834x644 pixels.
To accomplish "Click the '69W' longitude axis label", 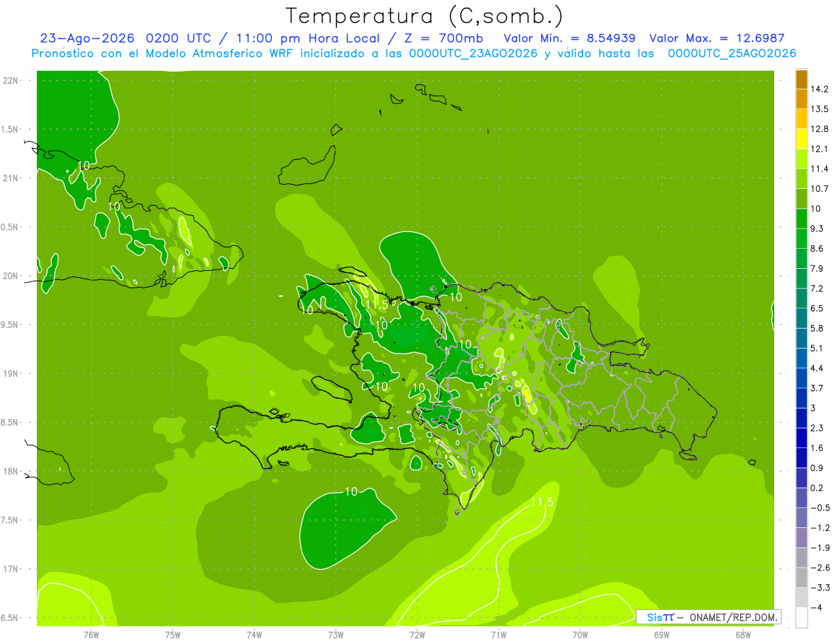I will pos(662,634).
